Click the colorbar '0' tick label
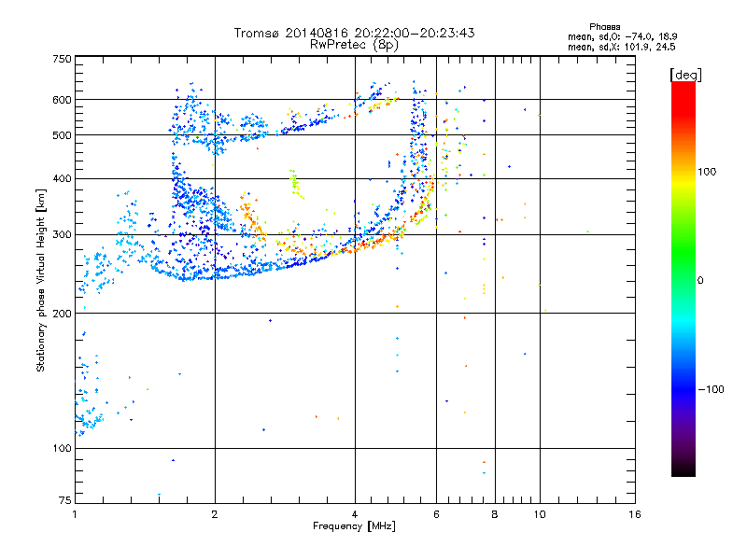The height and width of the screenshot is (560, 747). tap(700, 281)
